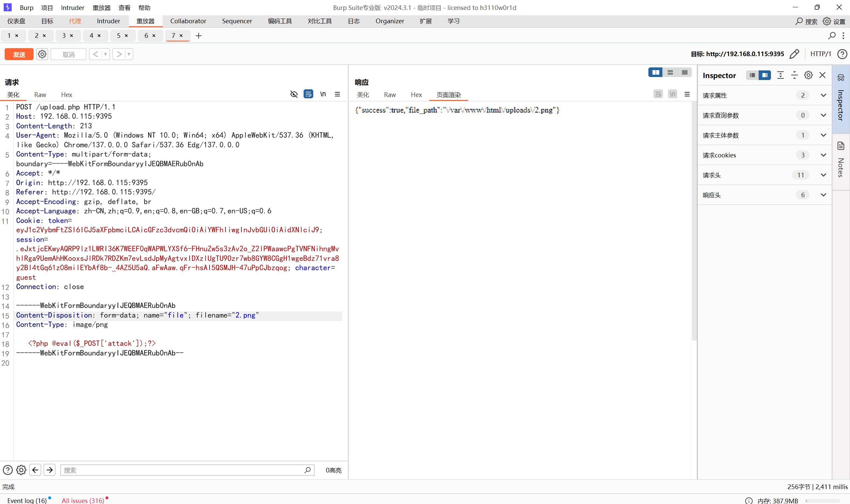Open request panel hamburger menu
The height and width of the screenshot is (504, 850).
coord(337,94)
